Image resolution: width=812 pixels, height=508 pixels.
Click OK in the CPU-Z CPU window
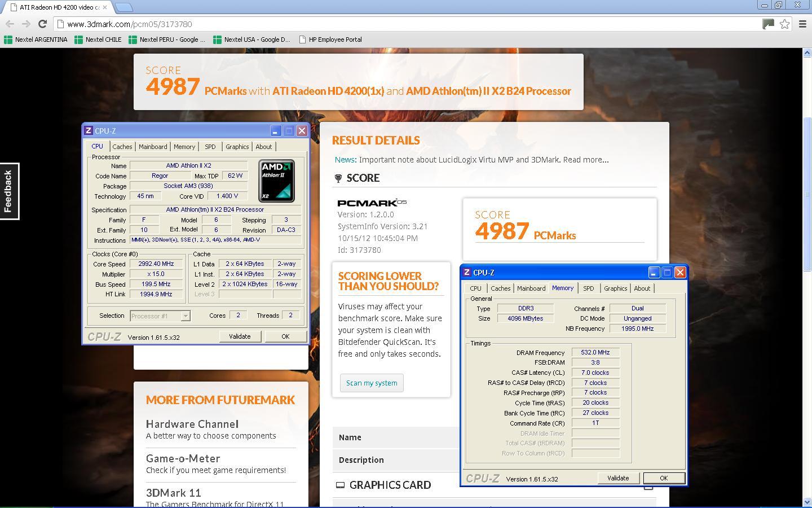[285, 336]
